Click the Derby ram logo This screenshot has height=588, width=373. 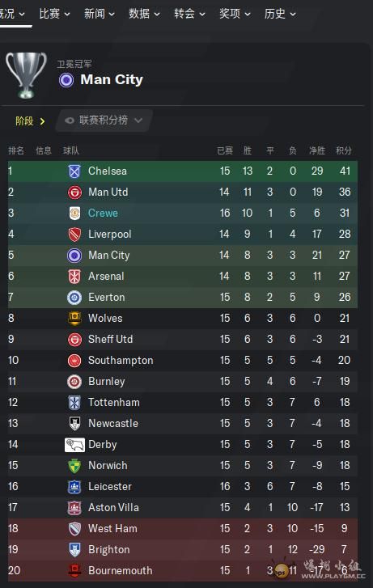point(74,445)
